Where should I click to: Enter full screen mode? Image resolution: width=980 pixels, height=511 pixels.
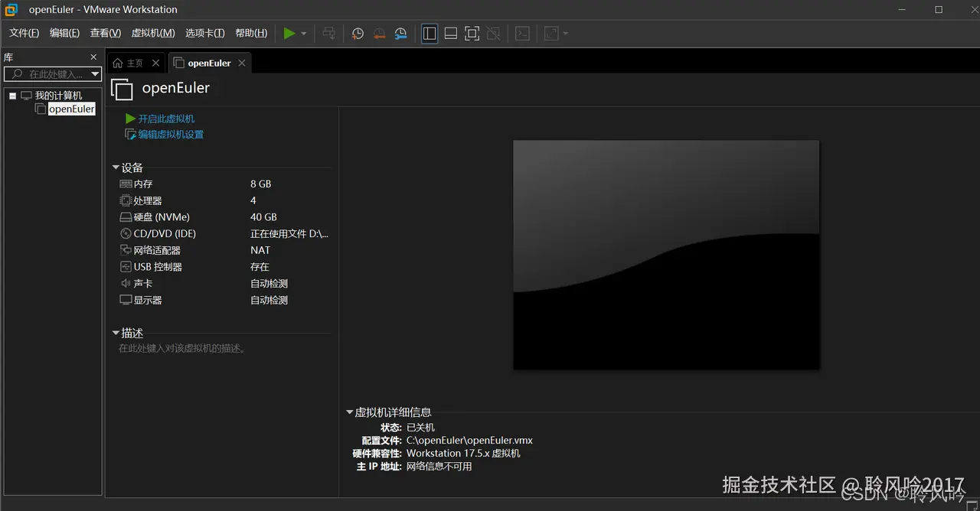(472, 33)
